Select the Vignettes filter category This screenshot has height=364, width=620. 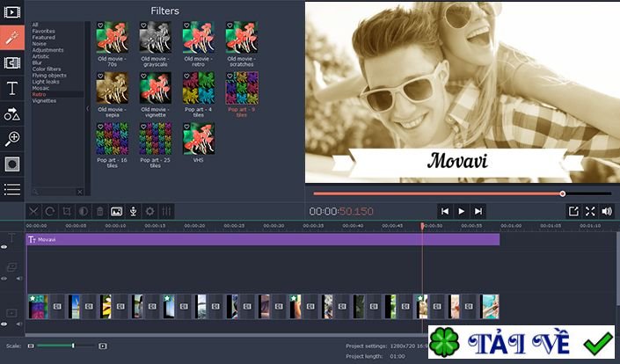pos(44,100)
